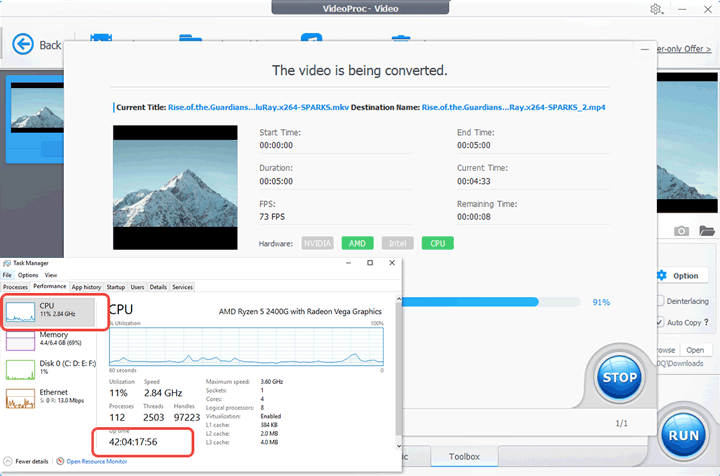Switch to the App history tab

tap(86, 287)
